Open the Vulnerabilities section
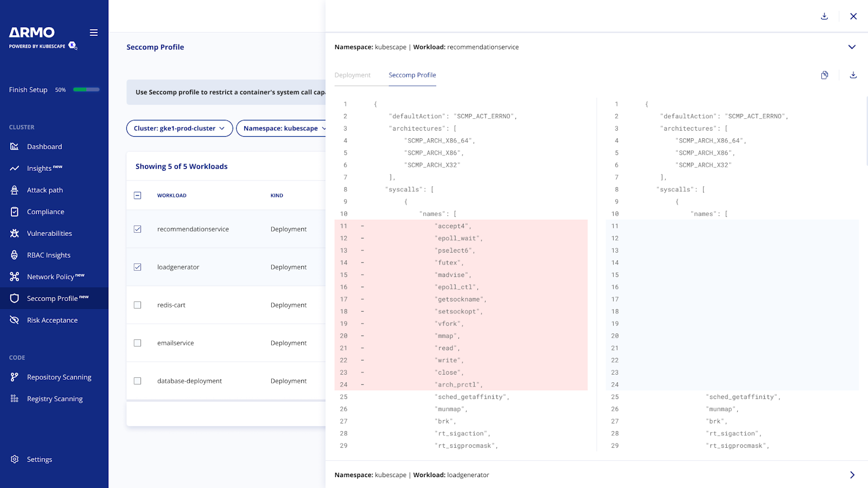 [49, 233]
